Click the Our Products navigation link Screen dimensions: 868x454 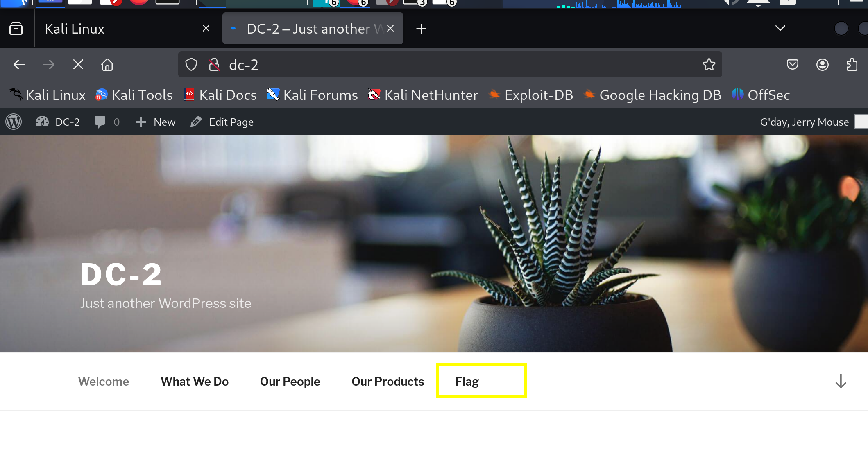coord(388,381)
